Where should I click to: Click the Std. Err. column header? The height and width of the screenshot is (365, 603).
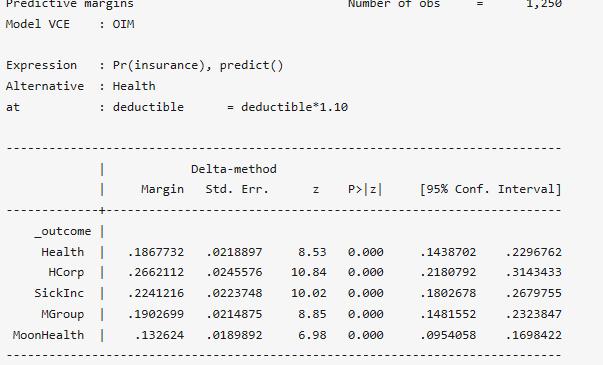(237, 190)
